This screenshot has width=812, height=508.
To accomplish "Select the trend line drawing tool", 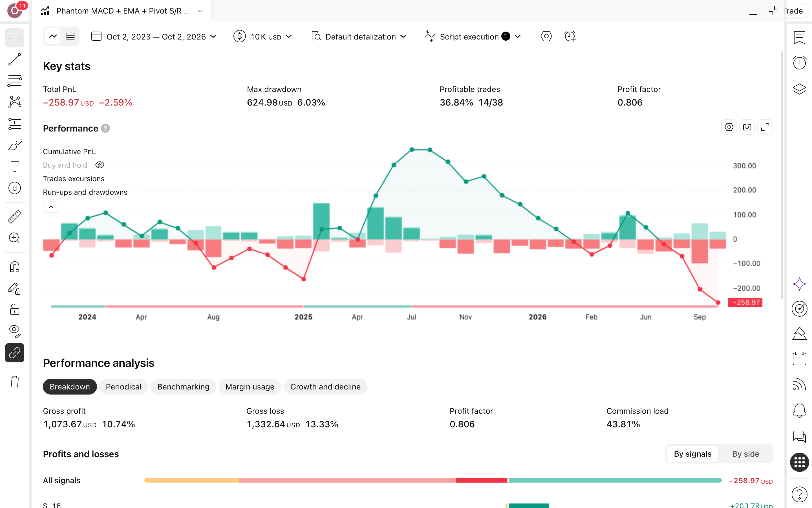I will pyautogui.click(x=15, y=60).
